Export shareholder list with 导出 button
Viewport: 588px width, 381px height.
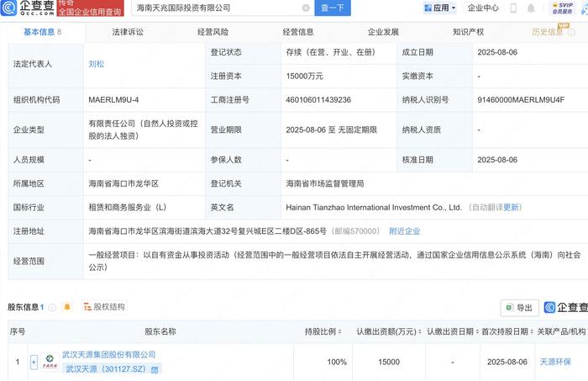click(x=519, y=308)
